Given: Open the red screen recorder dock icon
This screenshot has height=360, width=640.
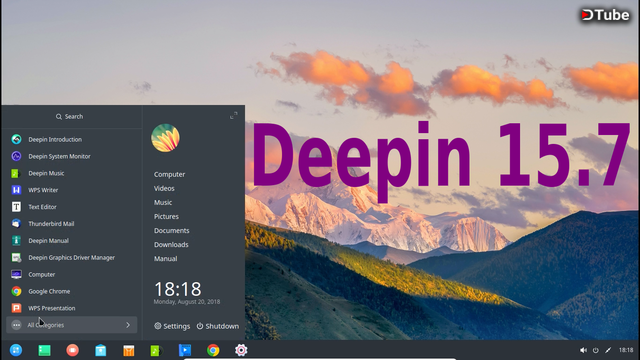Looking at the screenshot, I should coord(73,350).
